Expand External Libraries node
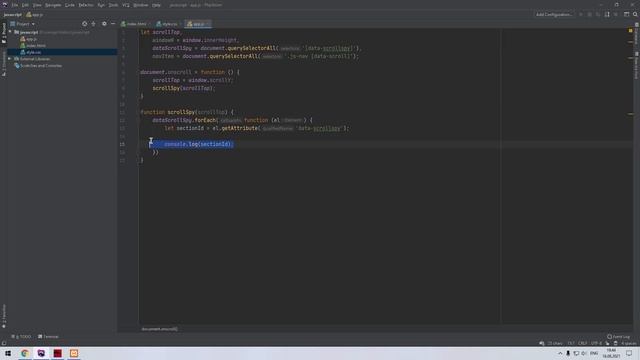640x360 pixels. tap(10, 59)
